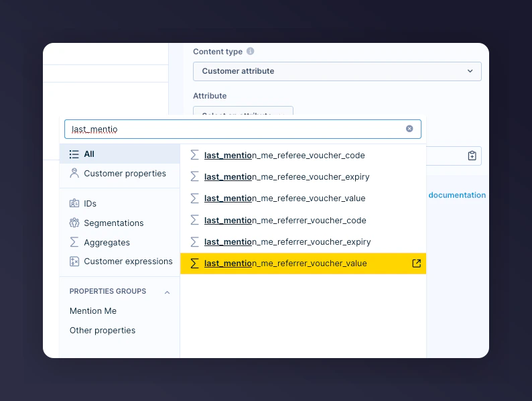Image resolution: width=532 pixels, height=401 pixels.
Task: Choose last_mention_me_referee_voucher_value
Action: coord(303,198)
